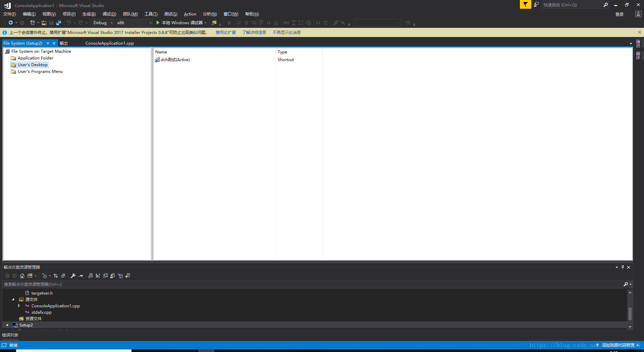Close the File System (Setup2) tab

54,43
